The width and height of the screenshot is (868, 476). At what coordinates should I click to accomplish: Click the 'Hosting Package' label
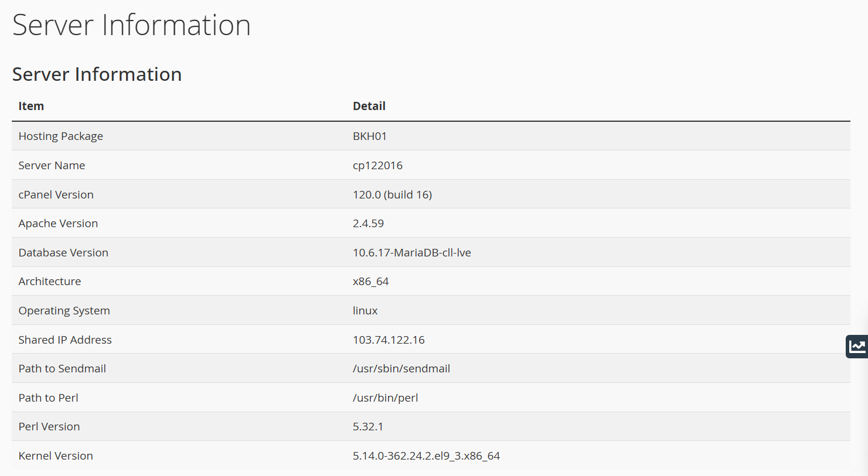click(60, 136)
